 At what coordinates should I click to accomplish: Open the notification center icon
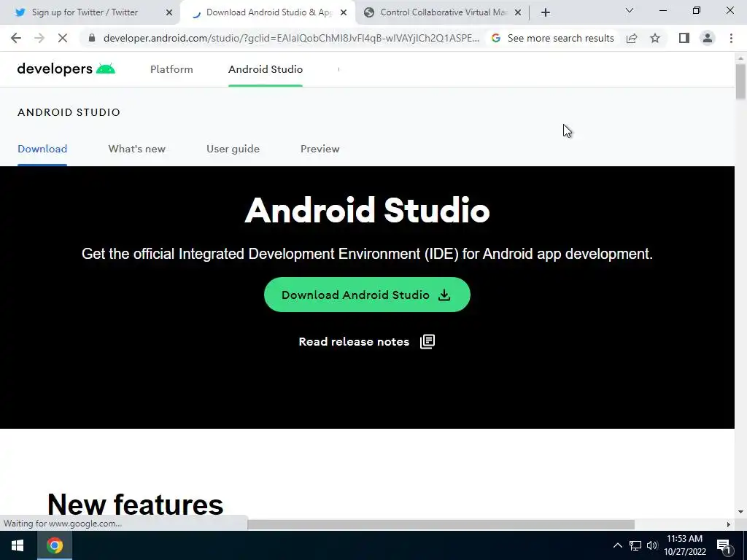[723, 545]
